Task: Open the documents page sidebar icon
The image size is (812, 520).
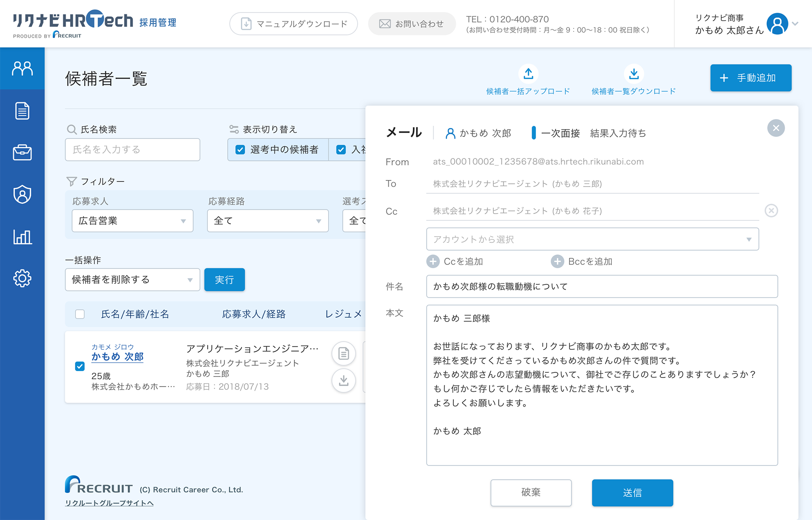Action: pos(22,111)
